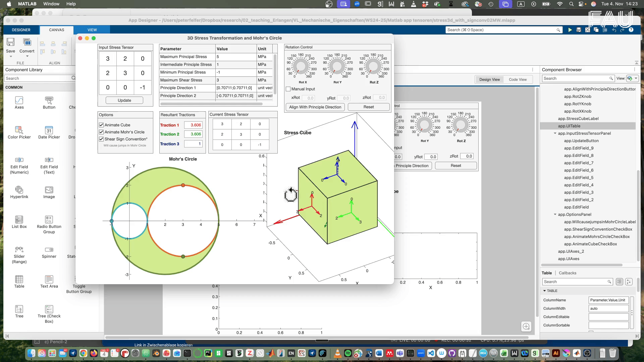This screenshot has width=644, height=362.
Task: Disable the Shear Sign Convention checkbox
Action: click(101, 139)
